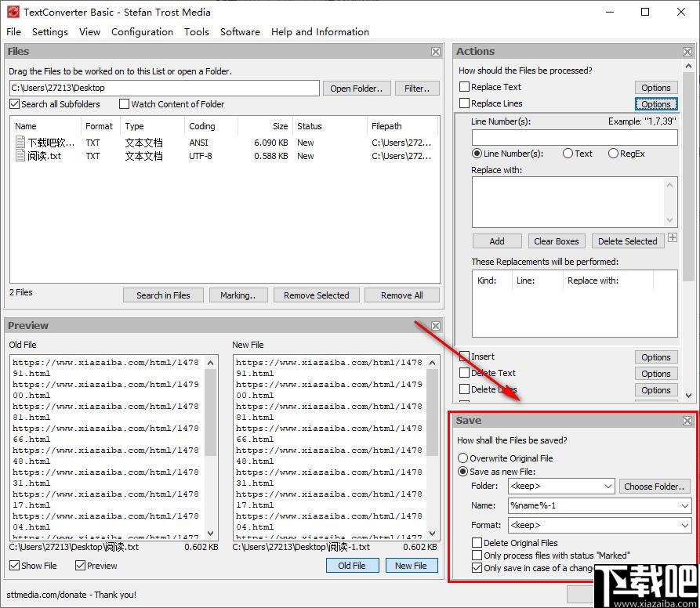Open the Software menu
The height and width of the screenshot is (608, 700).
(x=240, y=31)
